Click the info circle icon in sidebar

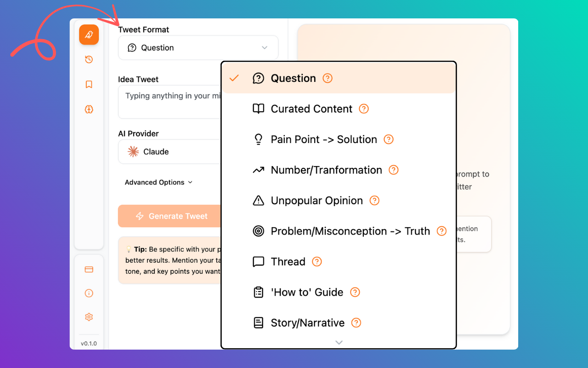point(89,293)
